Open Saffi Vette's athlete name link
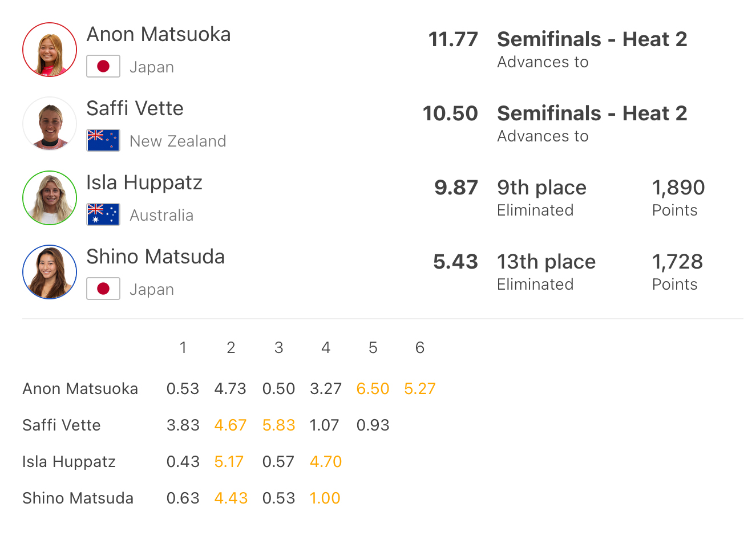 coord(135,109)
